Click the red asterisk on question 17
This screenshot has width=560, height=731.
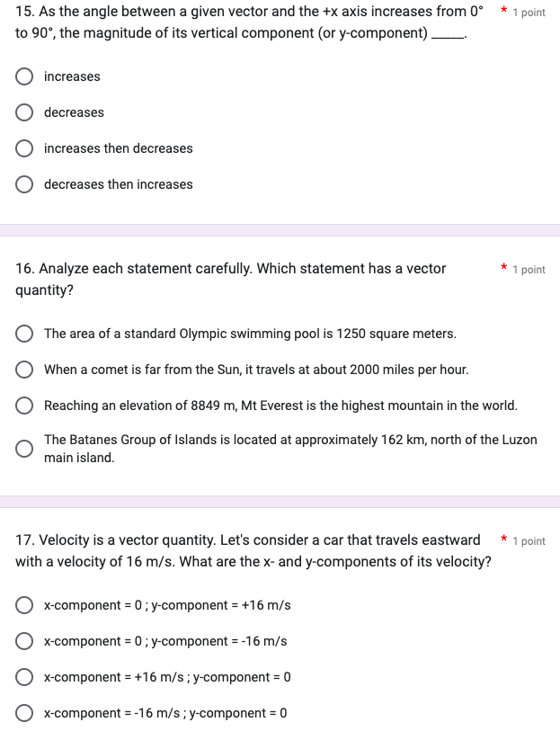click(x=502, y=538)
